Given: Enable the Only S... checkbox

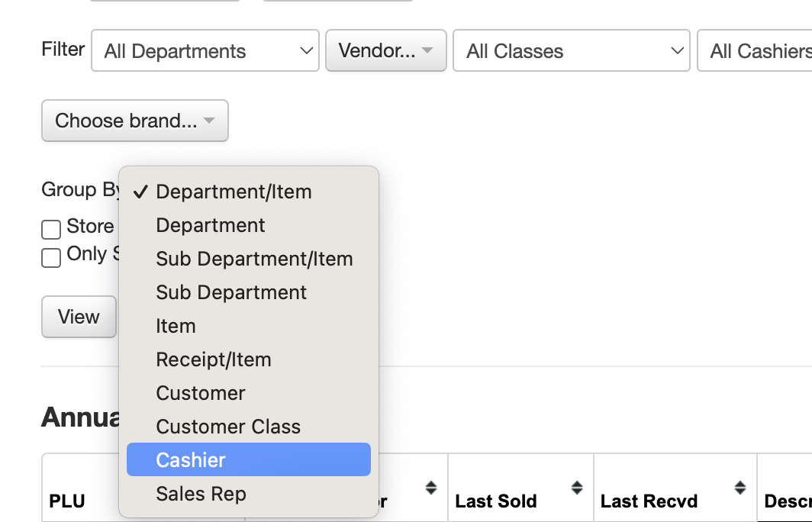Looking at the screenshot, I should point(51,257).
